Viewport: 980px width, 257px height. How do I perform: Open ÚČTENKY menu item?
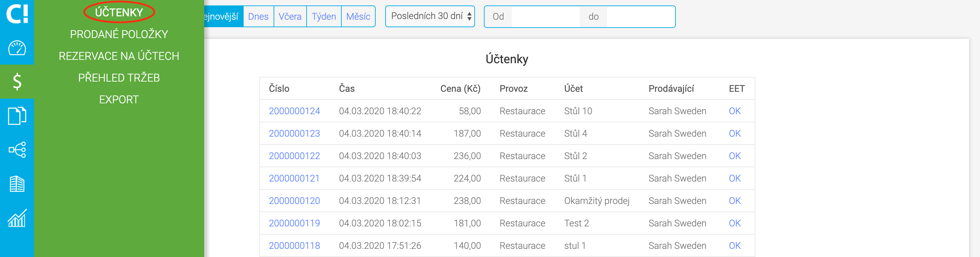(x=119, y=12)
